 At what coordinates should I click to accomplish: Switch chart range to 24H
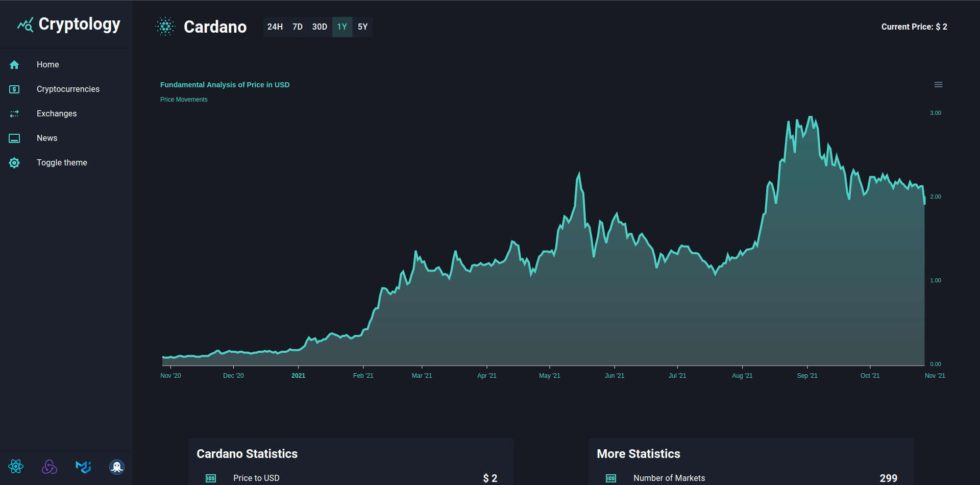[x=275, y=27]
